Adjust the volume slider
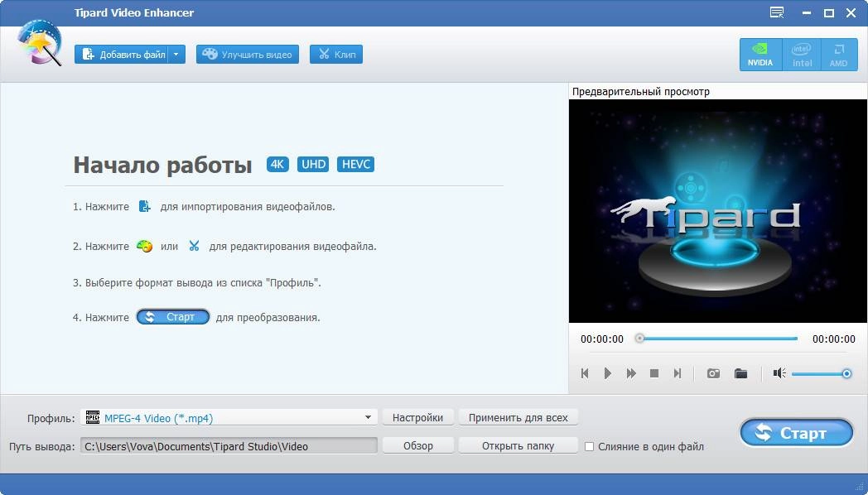This screenshot has height=495, width=868. 821,374
